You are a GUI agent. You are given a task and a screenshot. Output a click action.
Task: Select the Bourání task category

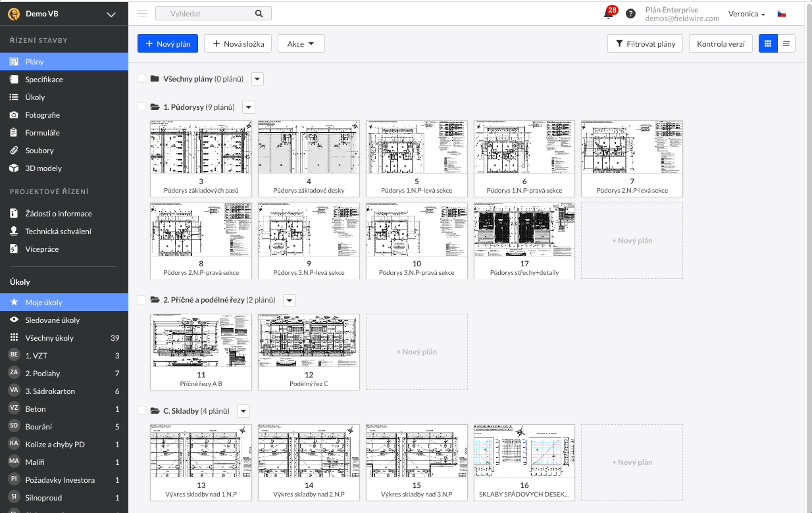click(x=64, y=427)
